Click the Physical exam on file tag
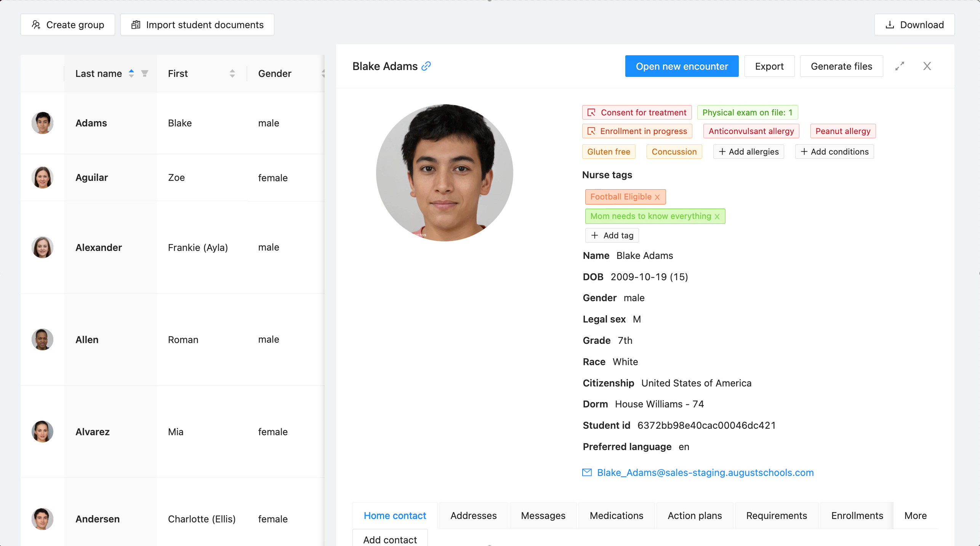This screenshot has width=980, height=546. [x=748, y=112]
